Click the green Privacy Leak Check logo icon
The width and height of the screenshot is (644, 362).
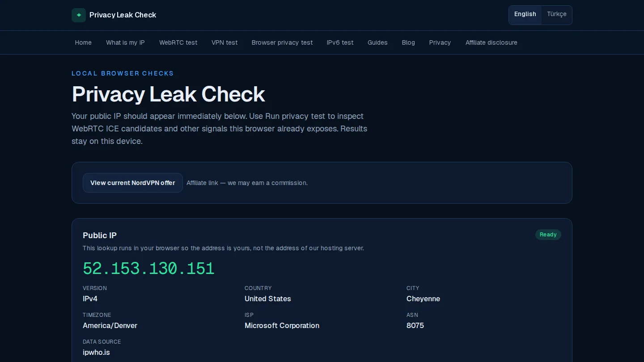coord(79,15)
